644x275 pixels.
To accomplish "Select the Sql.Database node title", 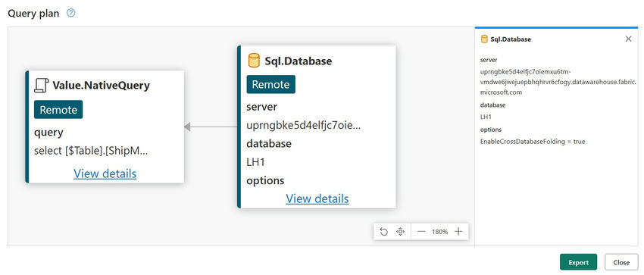I will coord(299,61).
